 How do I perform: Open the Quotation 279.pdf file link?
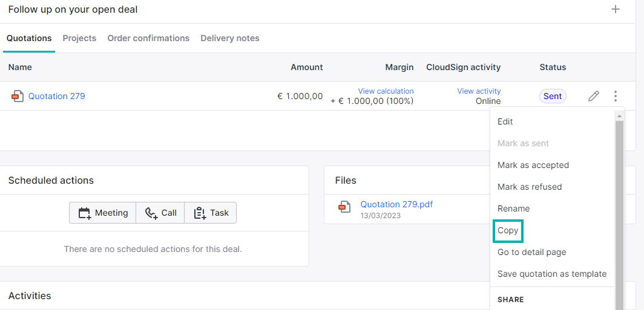[396, 204]
